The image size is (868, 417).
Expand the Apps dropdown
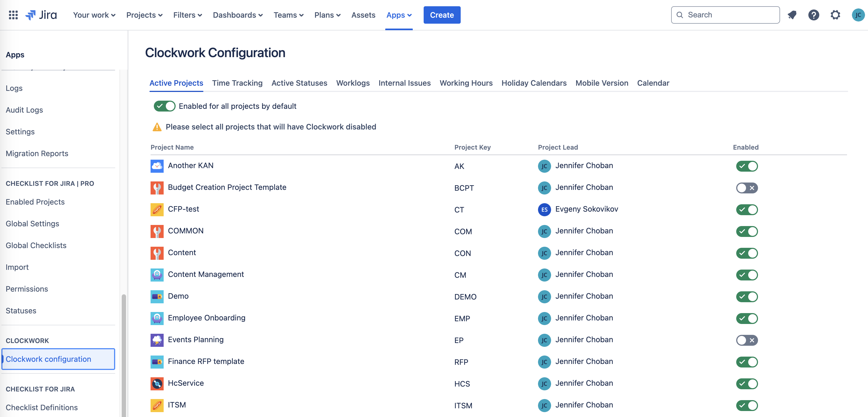(399, 15)
